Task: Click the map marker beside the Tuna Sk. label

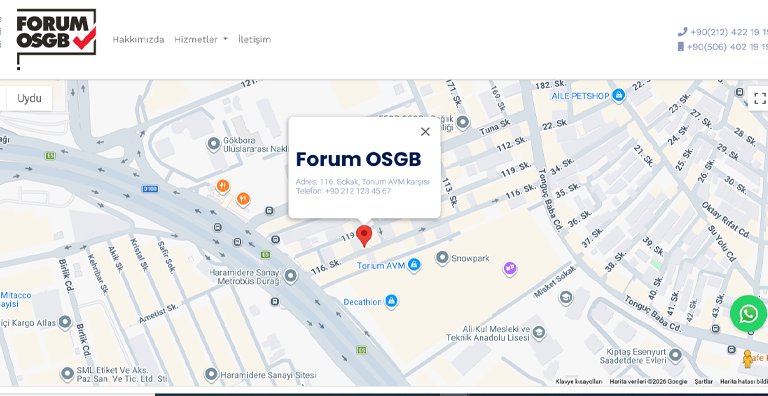Action: [x=462, y=122]
